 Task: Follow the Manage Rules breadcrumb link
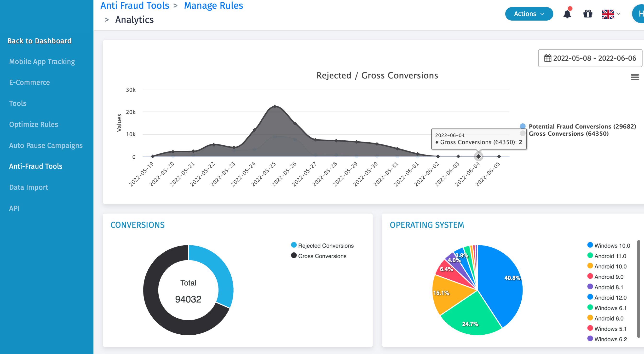point(213,6)
